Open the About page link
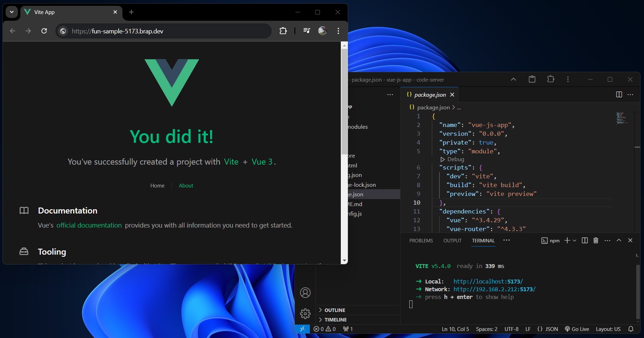The height and width of the screenshot is (338, 644). pyautogui.click(x=186, y=185)
